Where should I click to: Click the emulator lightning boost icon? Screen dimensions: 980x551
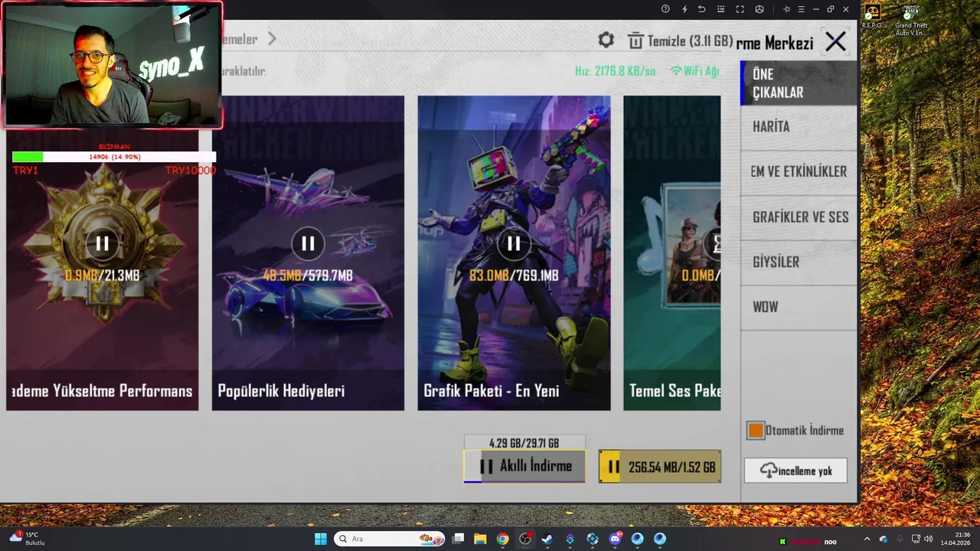pyautogui.click(x=684, y=9)
